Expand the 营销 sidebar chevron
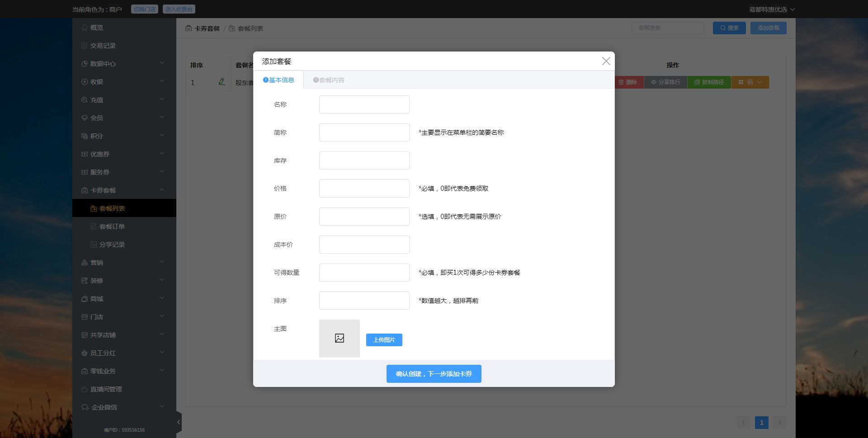868x438 pixels. pos(162,262)
